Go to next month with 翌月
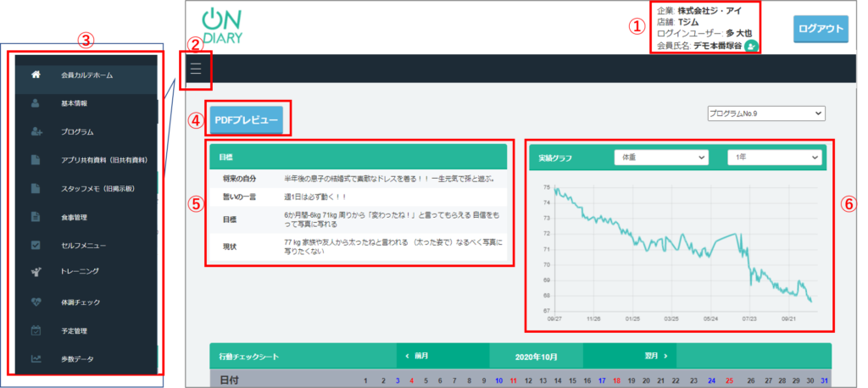Viewport: 868px width, 388px height. (654, 357)
